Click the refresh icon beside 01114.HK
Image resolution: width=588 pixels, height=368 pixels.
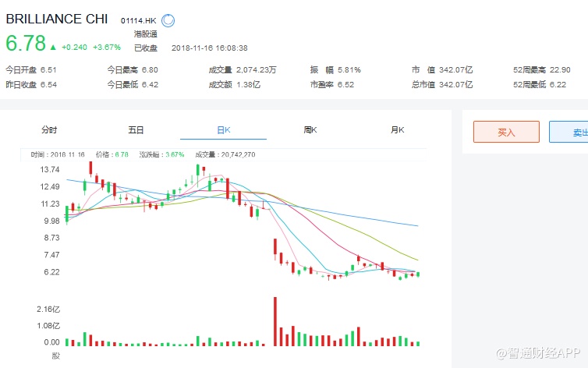click(x=168, y=21)
